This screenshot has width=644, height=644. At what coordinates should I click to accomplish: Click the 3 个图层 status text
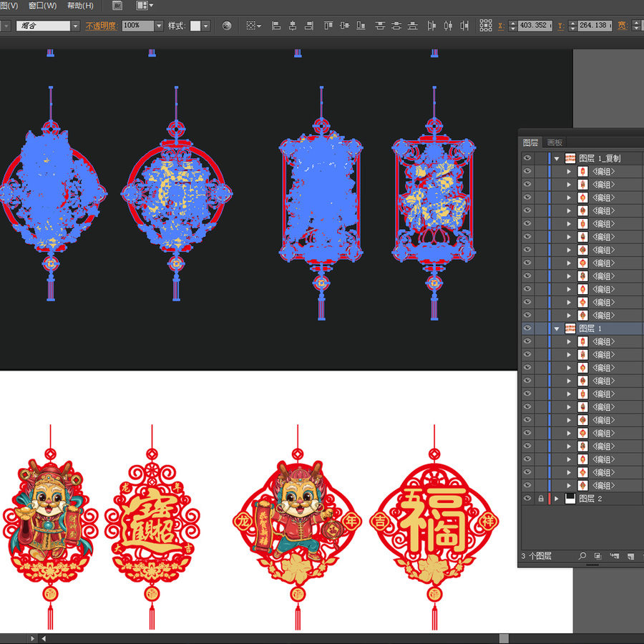pyautogui.click(x=536, y=556)
